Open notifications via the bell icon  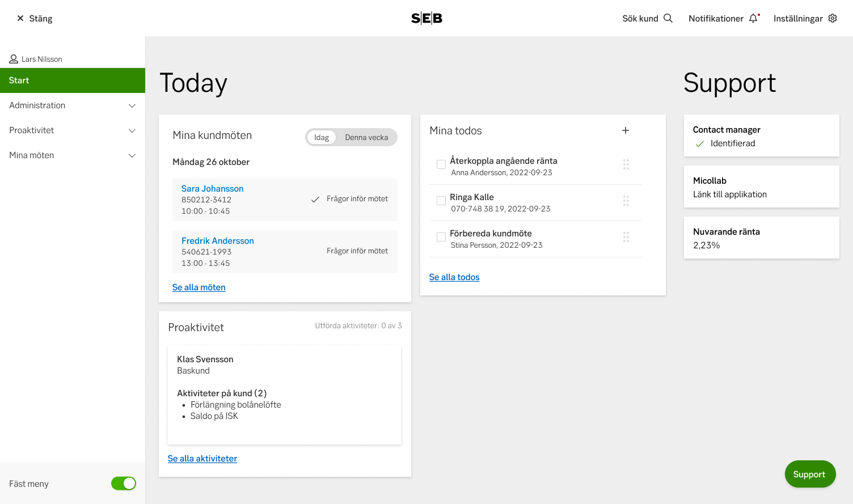[753, 18]
